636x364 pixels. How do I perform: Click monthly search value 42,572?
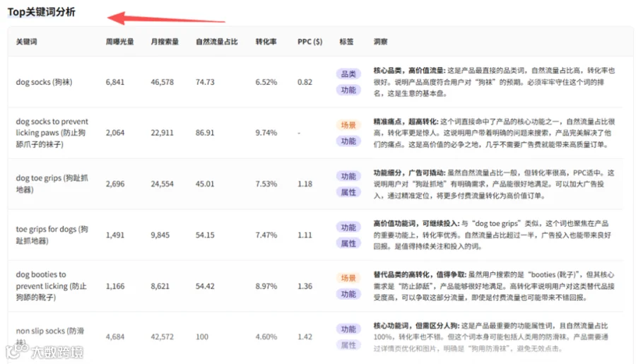163,337
